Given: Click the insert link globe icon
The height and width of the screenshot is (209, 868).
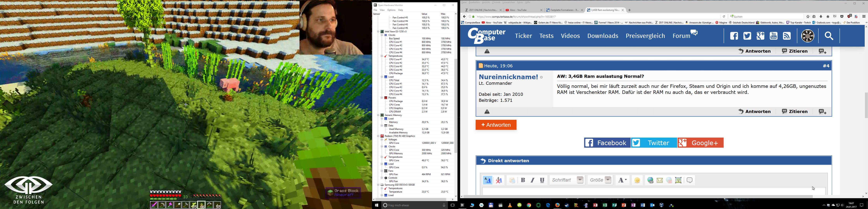Looking at the screenshot, I should (650, 180).
